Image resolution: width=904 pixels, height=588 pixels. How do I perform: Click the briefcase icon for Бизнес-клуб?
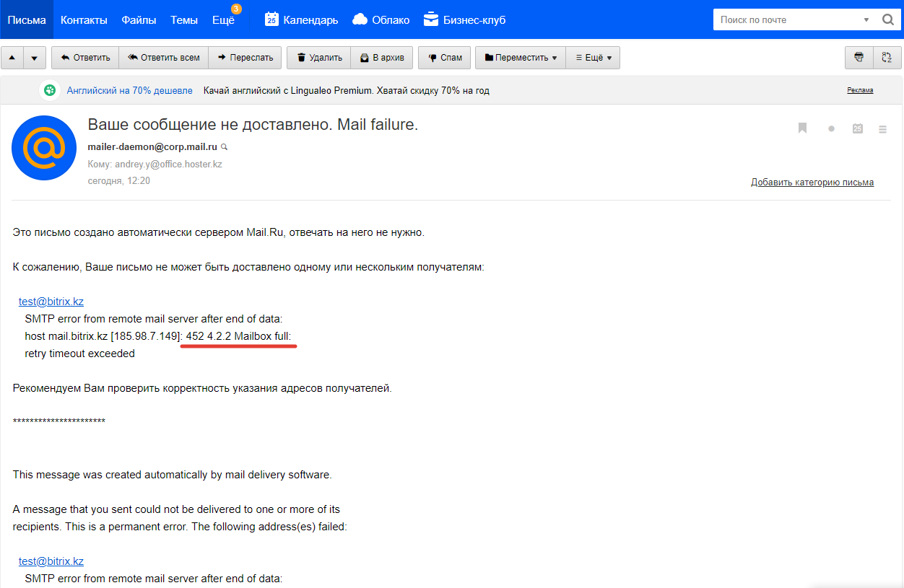pos(431,19)
